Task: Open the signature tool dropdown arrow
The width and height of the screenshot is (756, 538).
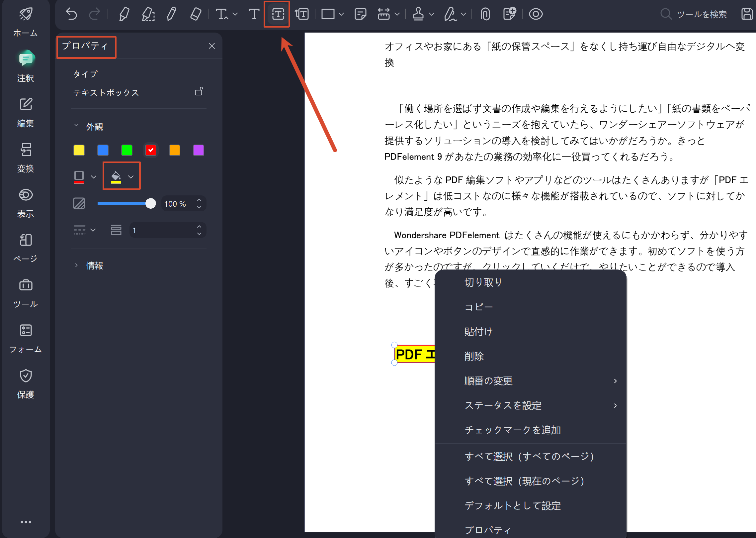Action: (464, 14)
